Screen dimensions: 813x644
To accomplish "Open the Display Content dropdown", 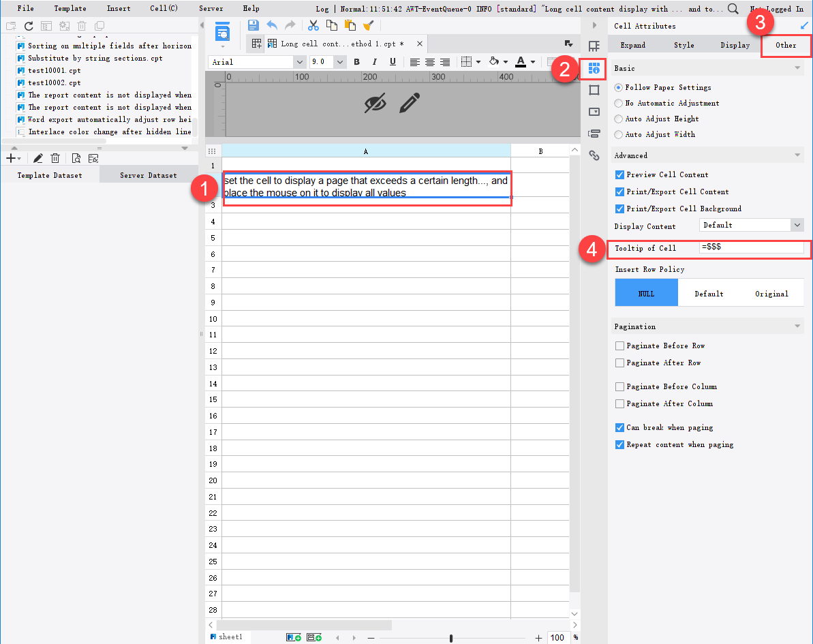I will (796, 225).
